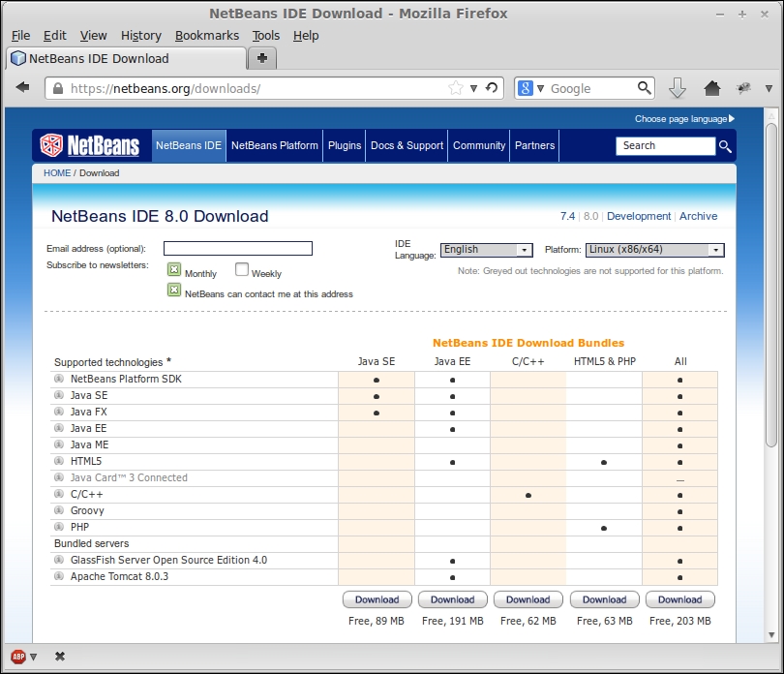The width and height of the screenshot is (784, 674).
Task: Click the NetBeans favicon on the browser tab
Action: tap(16, 57)
